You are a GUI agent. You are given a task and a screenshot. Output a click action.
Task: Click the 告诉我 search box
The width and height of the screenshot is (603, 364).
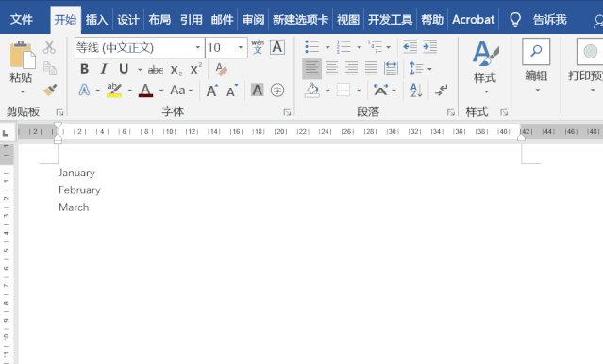coord(549,19)
